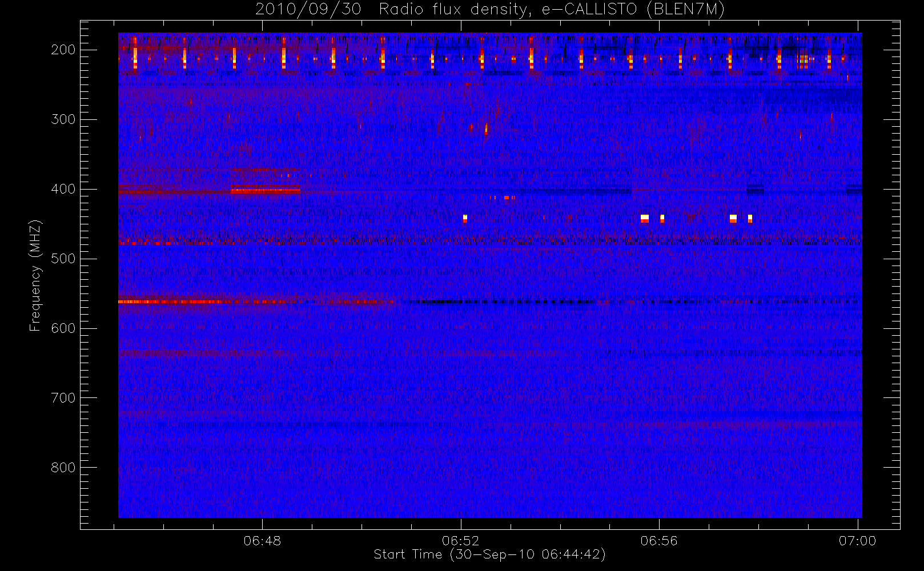Click the 700 frequency tick label

pyautogui.click(x=63, y=398)
